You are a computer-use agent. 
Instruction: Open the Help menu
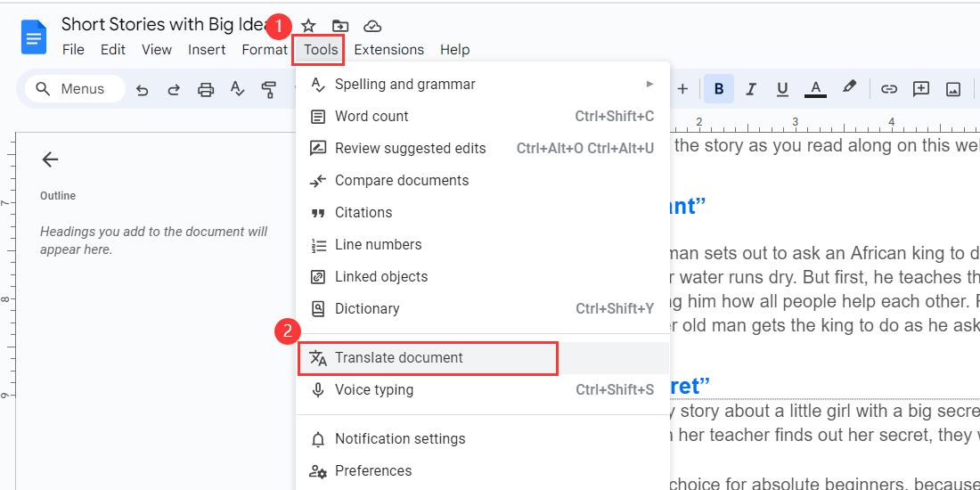point(455,50)
